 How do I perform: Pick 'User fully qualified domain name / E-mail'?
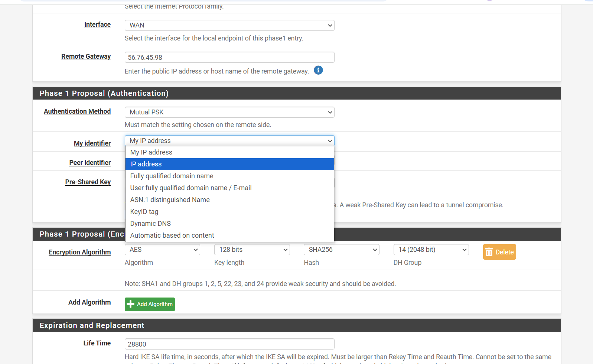coord(229,188)
